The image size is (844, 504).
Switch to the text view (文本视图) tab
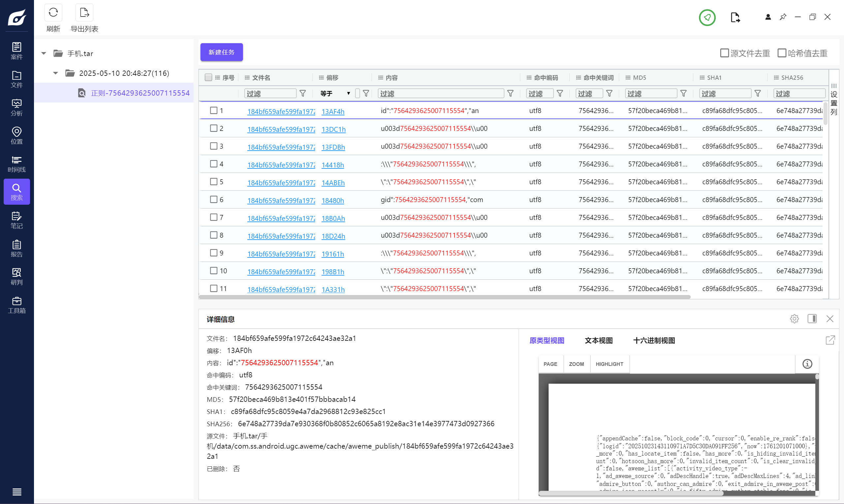[x=598, y=340]
